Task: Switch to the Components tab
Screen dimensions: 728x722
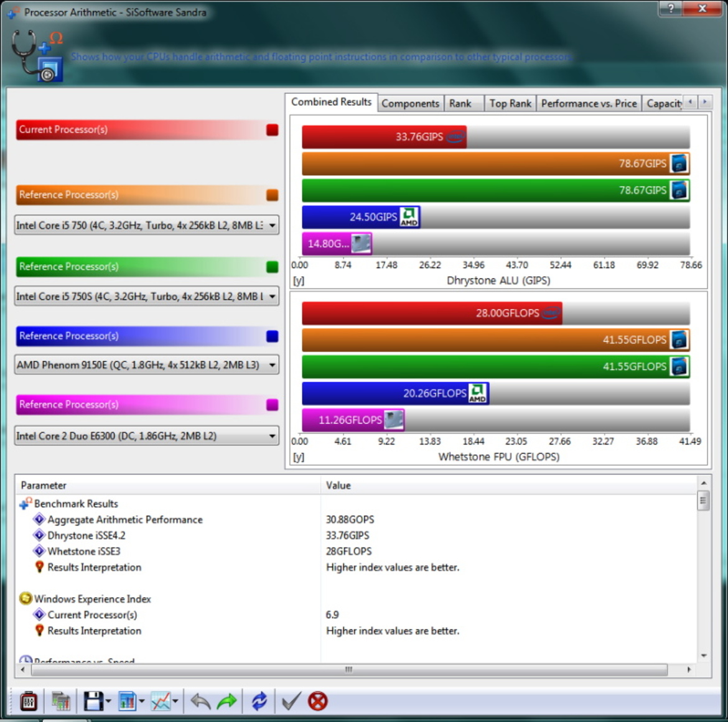Action: coord(411,103)
